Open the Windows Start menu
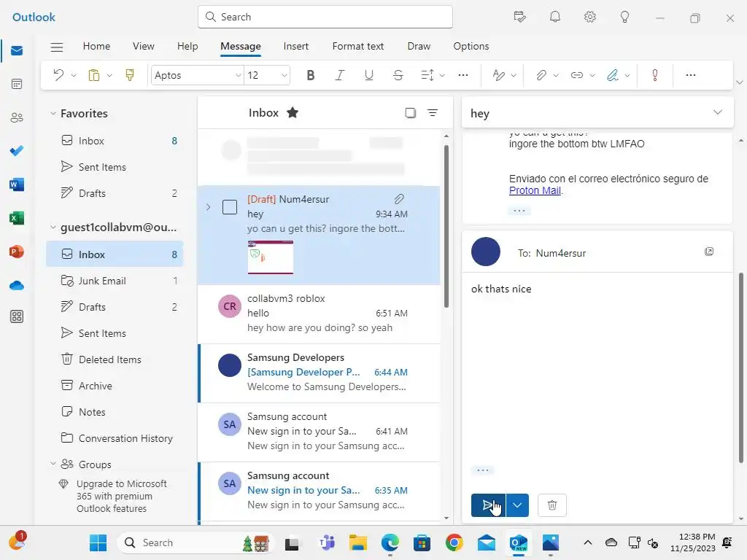This screenshot has height=560, width=747. tap(98, 542)
